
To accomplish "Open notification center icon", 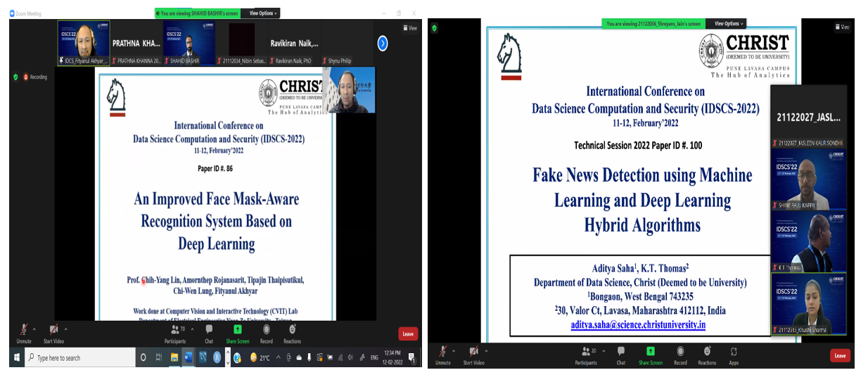I will [413, 358].
